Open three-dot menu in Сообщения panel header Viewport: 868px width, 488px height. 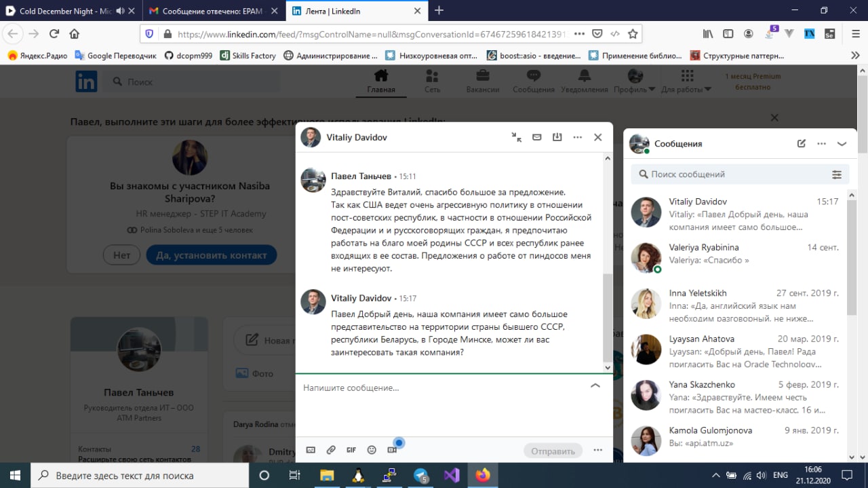pos(822,144)
